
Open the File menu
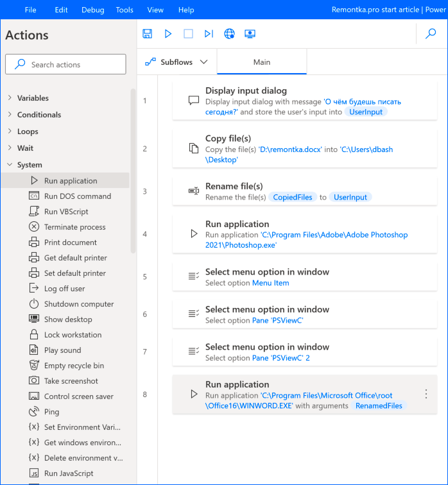tap(30, 10)
